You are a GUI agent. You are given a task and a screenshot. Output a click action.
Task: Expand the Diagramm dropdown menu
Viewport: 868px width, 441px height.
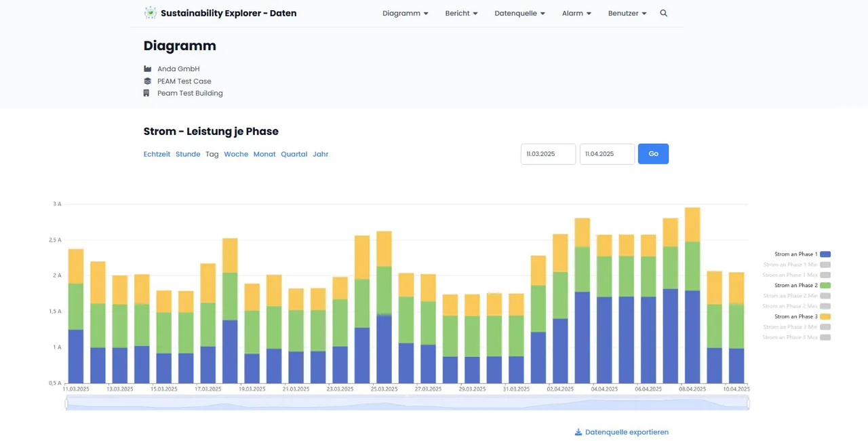(x=405, y=13)
